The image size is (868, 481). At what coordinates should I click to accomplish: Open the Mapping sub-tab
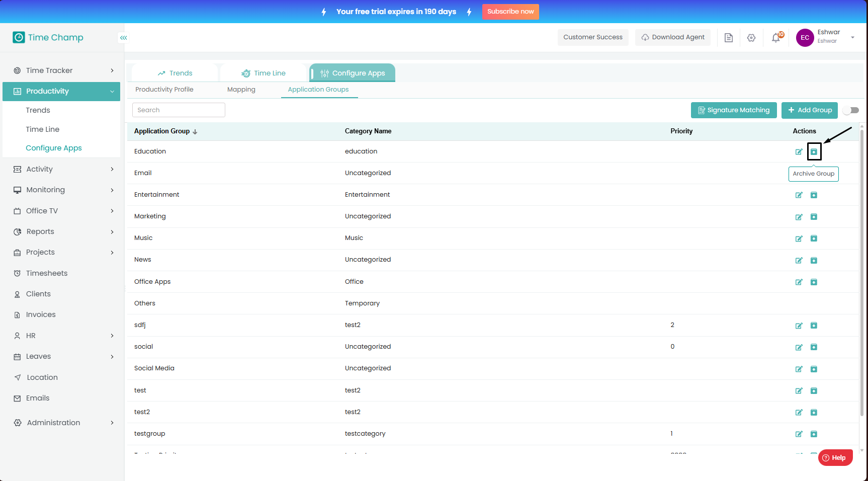[241, 90]
